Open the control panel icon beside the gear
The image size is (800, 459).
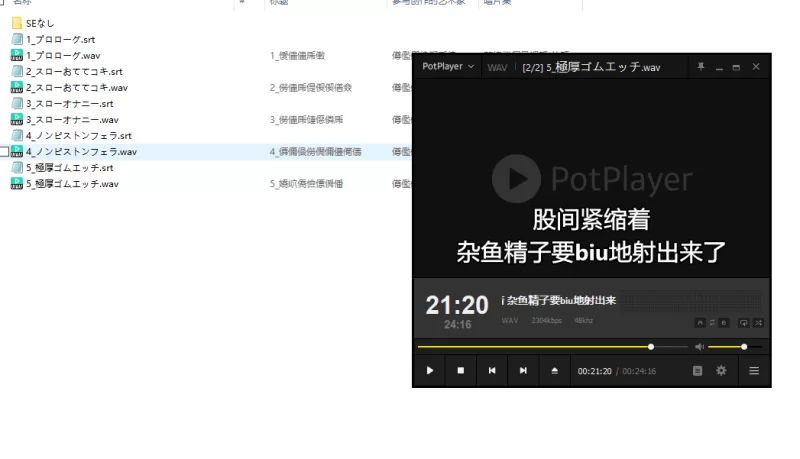(697, 371)
